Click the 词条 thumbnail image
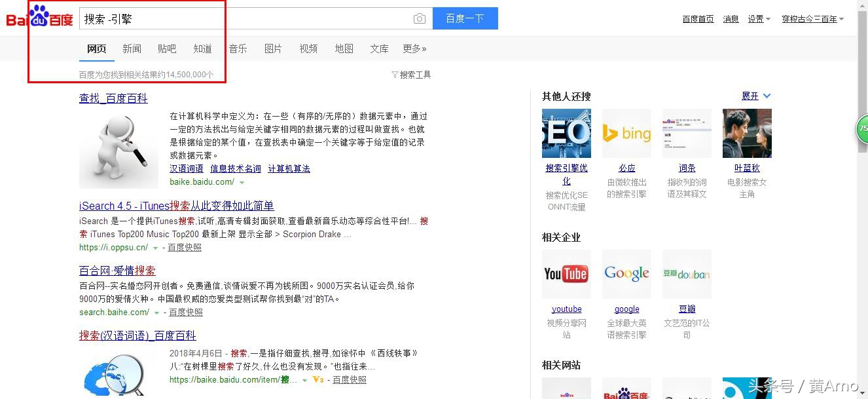Image resolution: width=868 pixels, height=399 pixels. point(687,133)
